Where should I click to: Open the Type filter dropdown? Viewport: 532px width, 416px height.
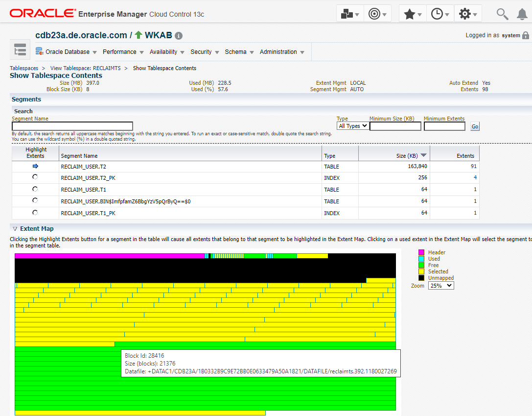tap(352, 126)
